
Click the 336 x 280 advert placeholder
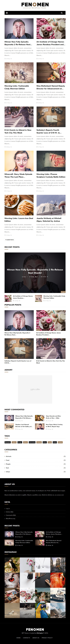coord(35,389)
